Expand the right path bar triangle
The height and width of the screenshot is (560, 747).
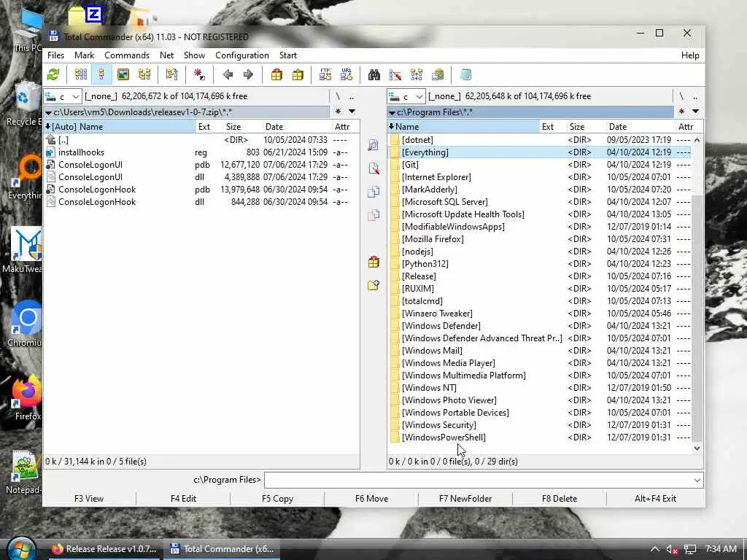(x=392, y=113)
